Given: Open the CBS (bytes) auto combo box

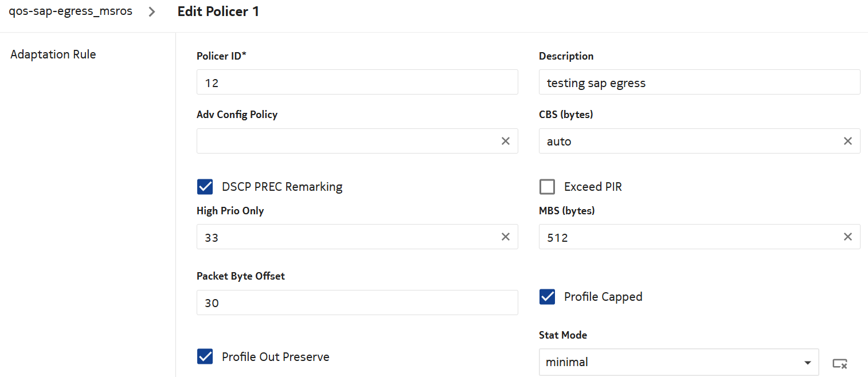Looking at the screenshot, I should (x=688, y=141).
